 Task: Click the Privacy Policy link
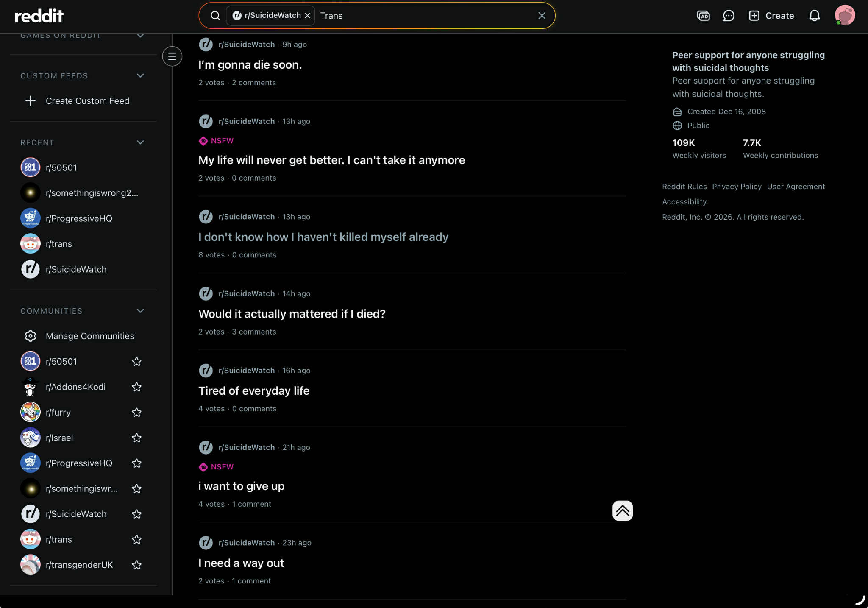pos(737,187)
